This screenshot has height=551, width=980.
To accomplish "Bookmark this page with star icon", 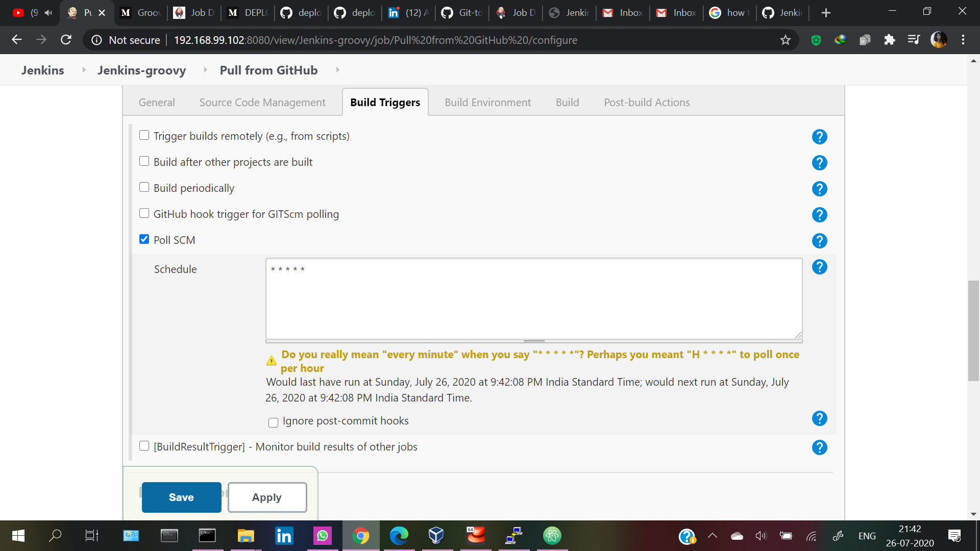I will pyautogui.click(x=785, y=40).
